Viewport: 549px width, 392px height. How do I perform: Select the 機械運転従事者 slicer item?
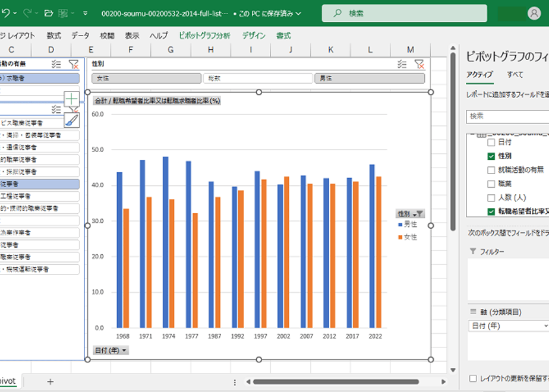pos(39,269)
